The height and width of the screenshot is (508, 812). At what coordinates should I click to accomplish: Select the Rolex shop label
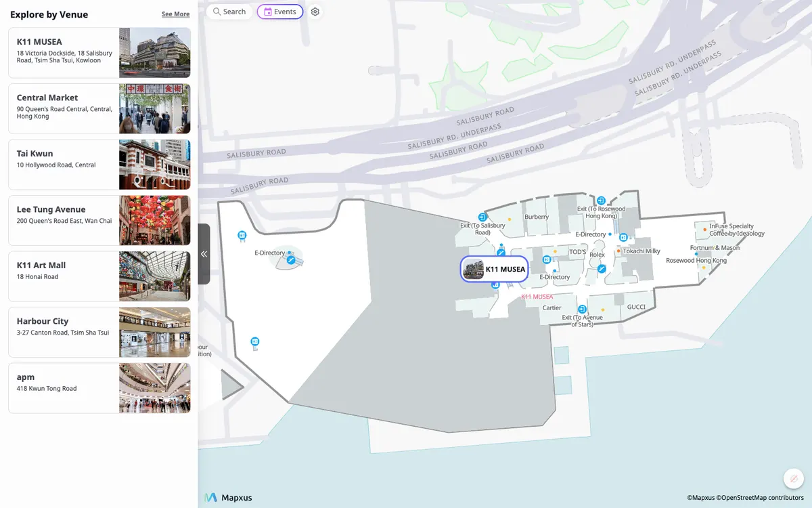(x=597, y=255)
